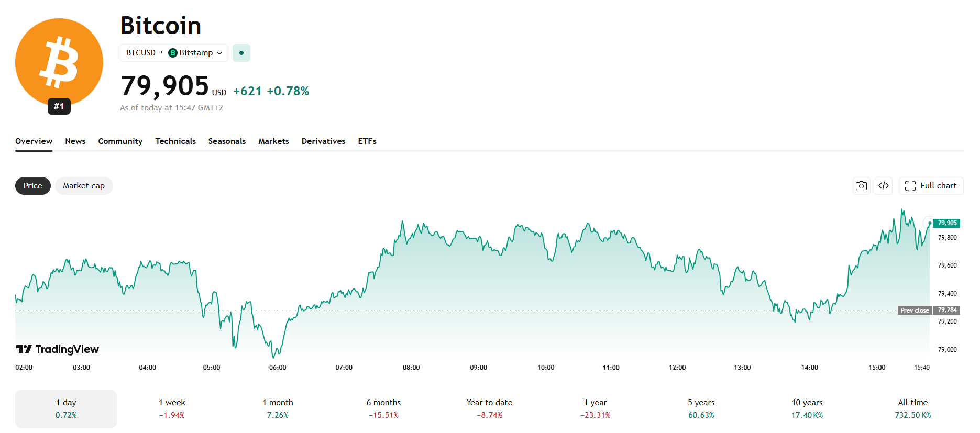The width and height of the screenshot is (980, 433).
Task: Click the 12:00 time axis label
Action: (677, 368)
